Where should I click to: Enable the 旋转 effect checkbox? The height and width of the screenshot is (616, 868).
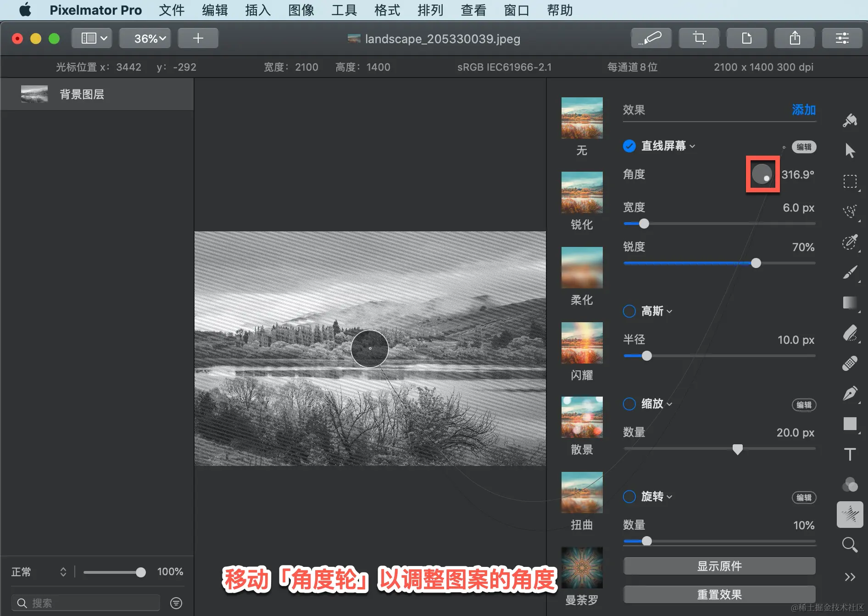[629, 497]
